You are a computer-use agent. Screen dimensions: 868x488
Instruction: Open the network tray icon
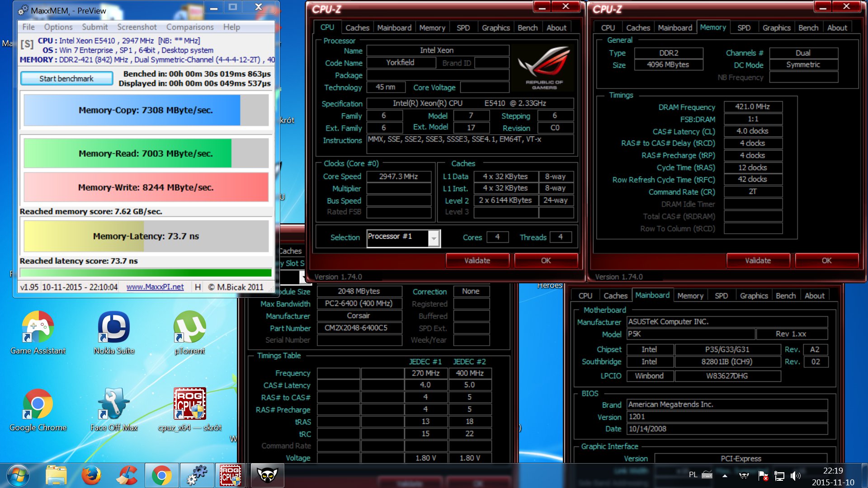coord(779,475)
